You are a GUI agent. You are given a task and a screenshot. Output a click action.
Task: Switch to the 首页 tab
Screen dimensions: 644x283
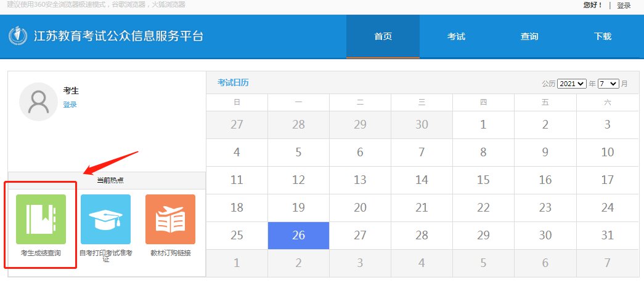point(383,37)
